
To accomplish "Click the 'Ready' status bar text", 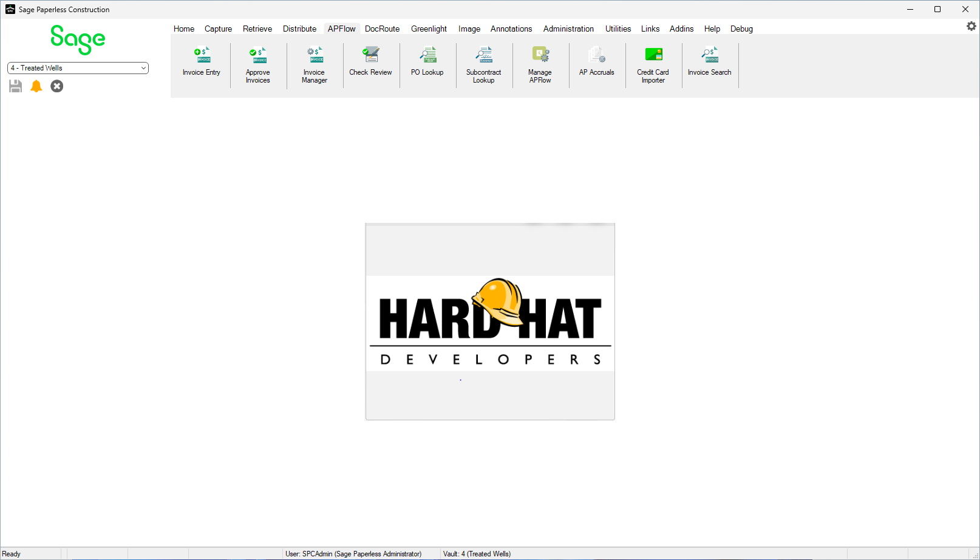I will [12, 554].
